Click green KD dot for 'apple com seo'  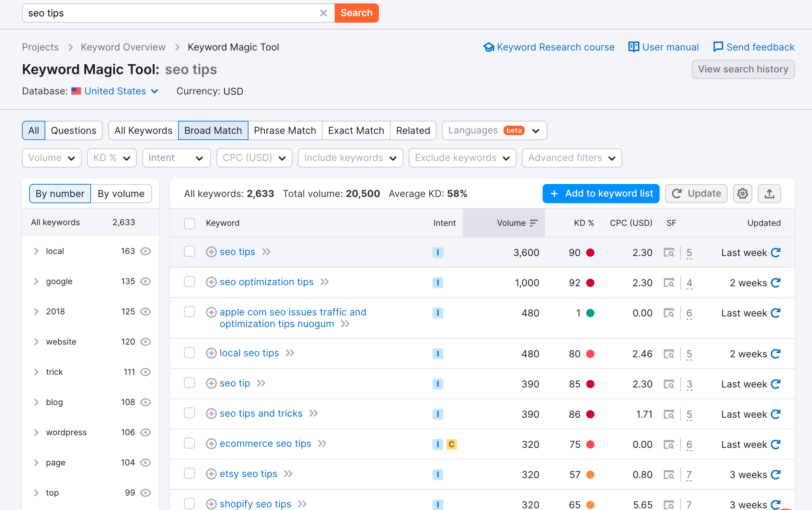pyautogui.click(x=590, y=313)
